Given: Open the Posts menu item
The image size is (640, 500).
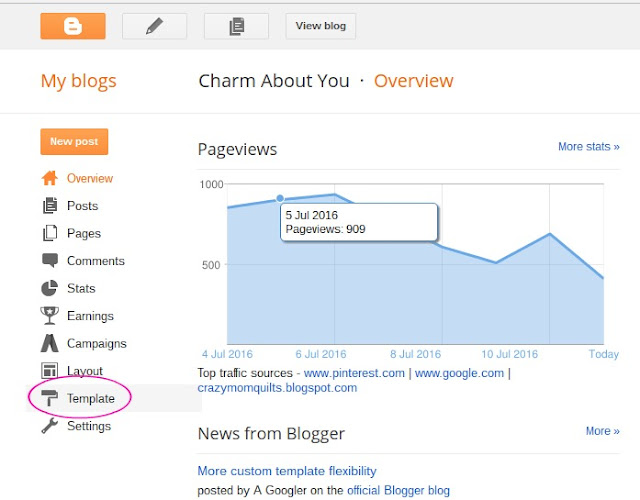Looking at the screenshot, I should tap(82, 206).
